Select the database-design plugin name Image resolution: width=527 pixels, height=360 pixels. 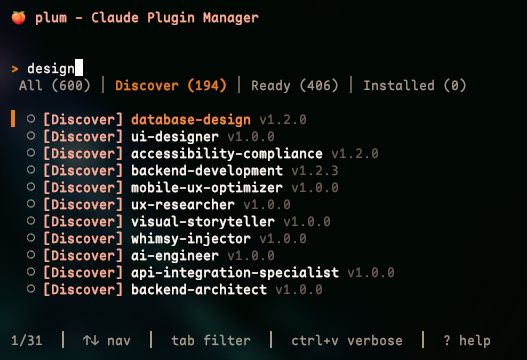tap(191, 120)
